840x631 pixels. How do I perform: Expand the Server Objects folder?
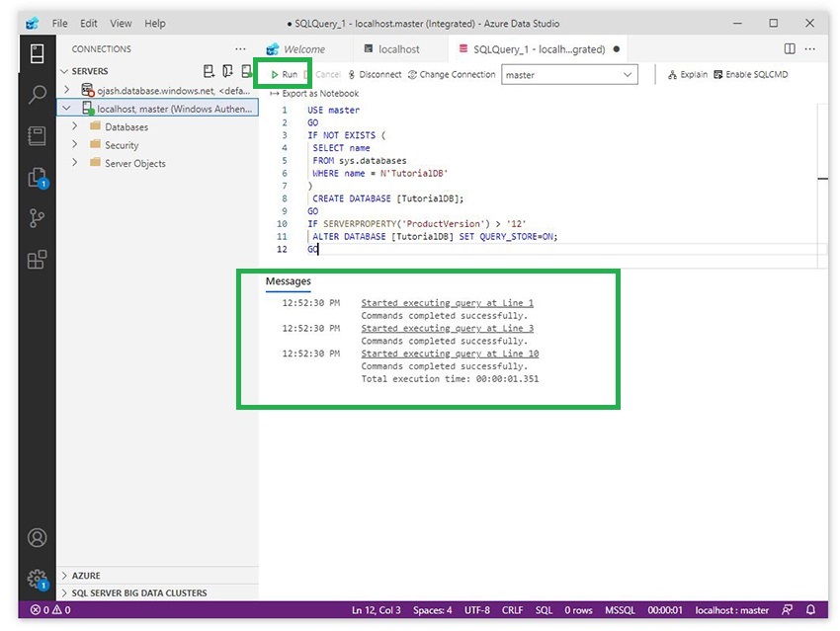[74, 163]
